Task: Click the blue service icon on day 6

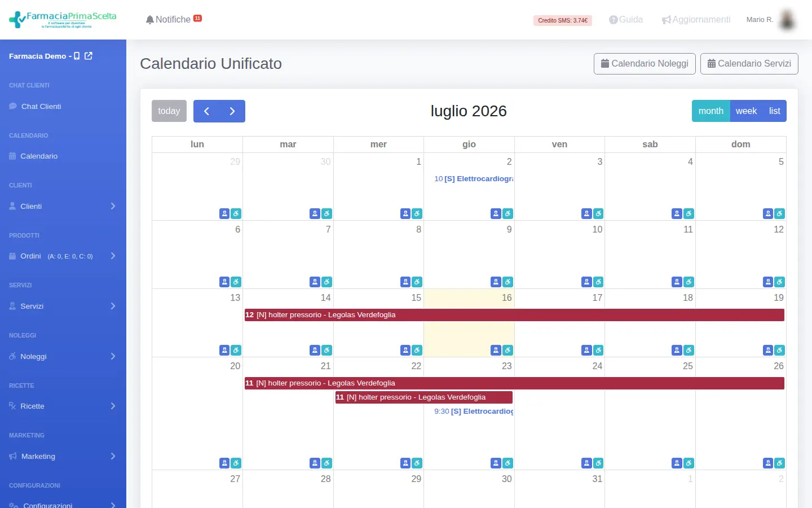Action: click(x=224, y=282)
